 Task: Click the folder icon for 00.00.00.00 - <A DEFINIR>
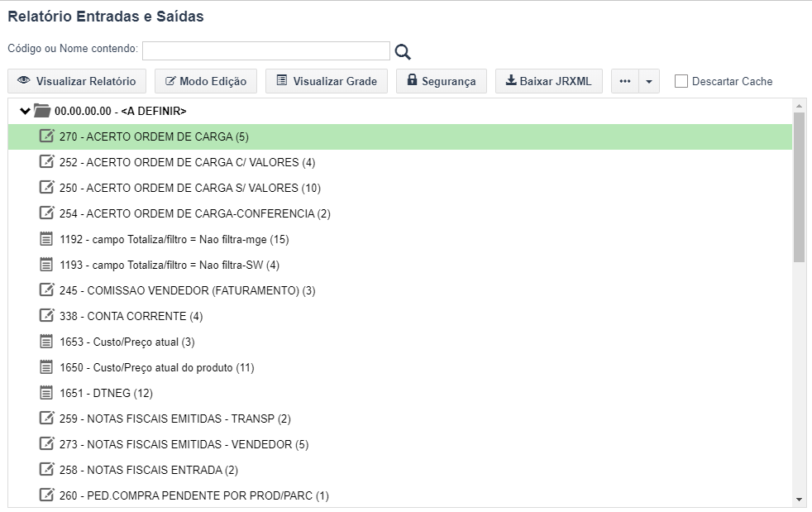(42, 110)
